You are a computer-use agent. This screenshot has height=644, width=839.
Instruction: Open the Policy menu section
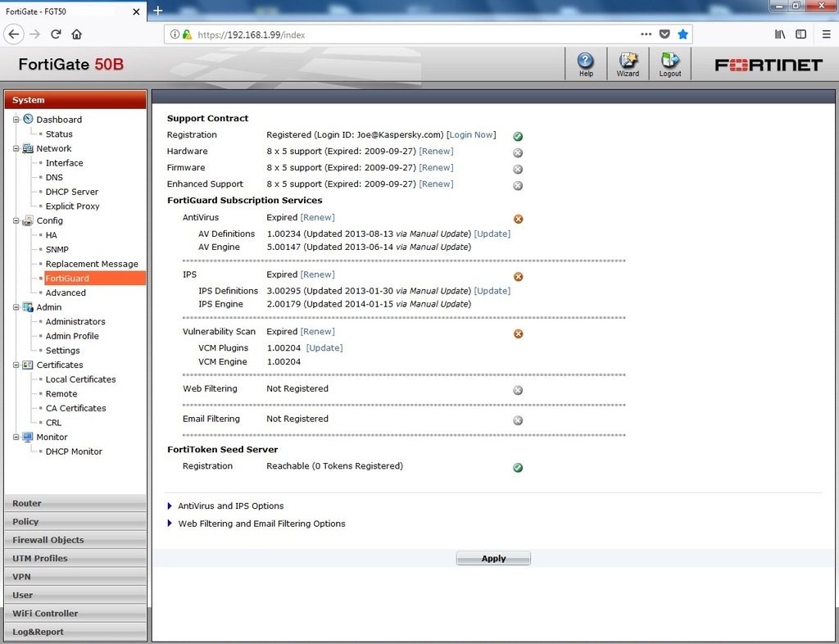tap(75, 522)
